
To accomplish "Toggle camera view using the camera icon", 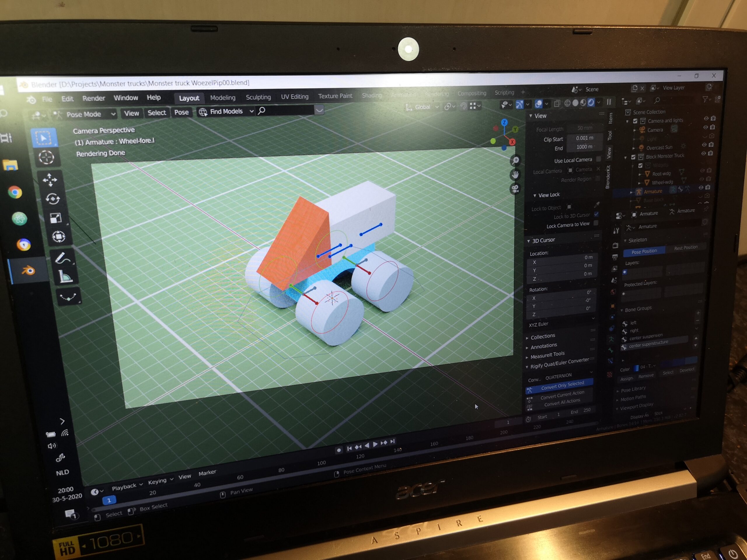I will coord(515,189).
